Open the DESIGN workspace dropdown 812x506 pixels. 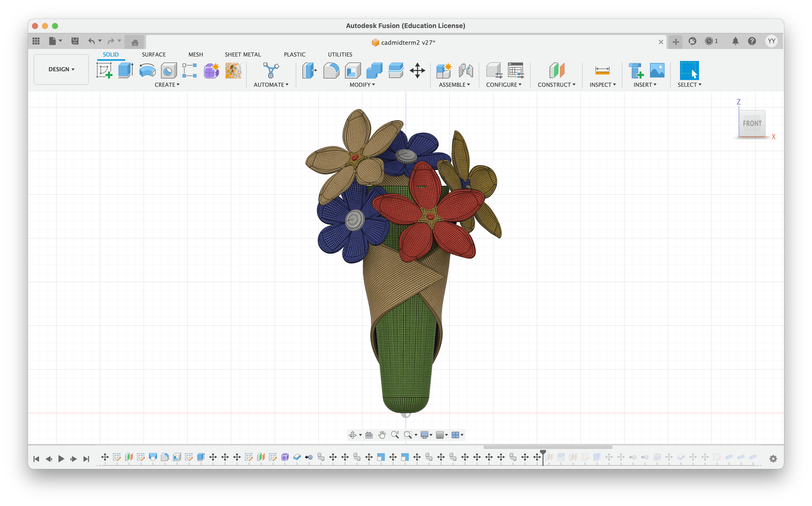[x=61, y=69]
